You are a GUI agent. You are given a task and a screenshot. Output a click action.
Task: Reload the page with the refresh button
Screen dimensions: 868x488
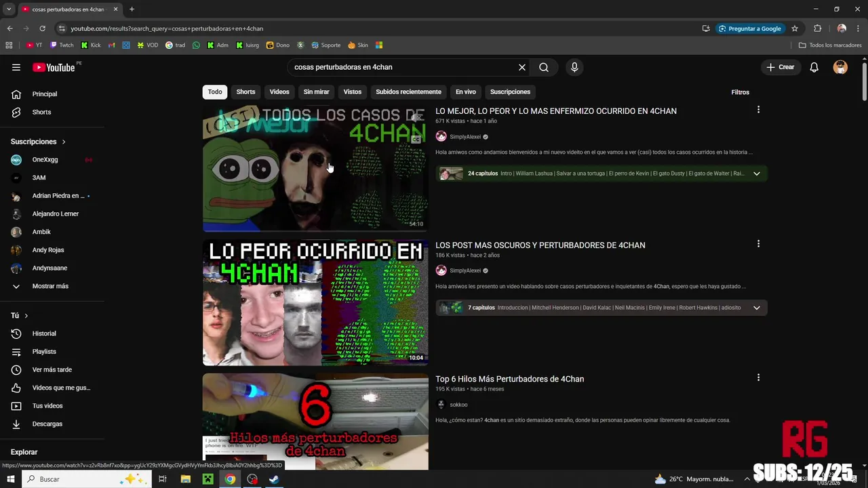(42, 28)
